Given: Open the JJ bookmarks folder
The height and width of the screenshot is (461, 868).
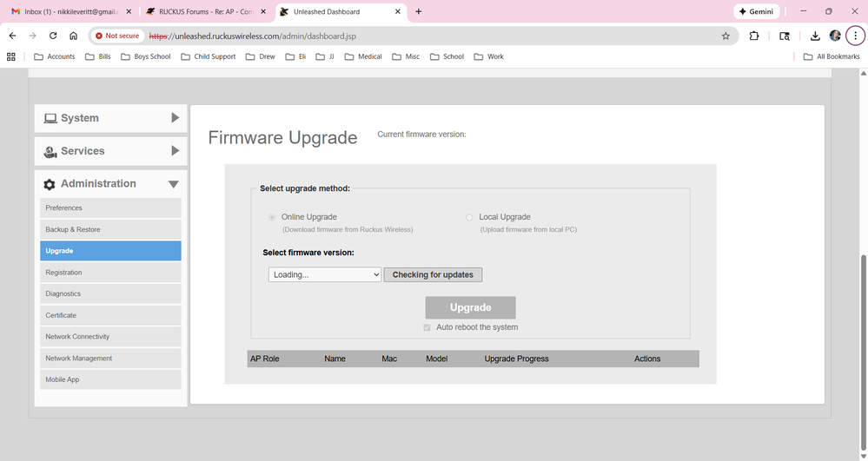Looking at the screenshot, I should tap(325, 56).
